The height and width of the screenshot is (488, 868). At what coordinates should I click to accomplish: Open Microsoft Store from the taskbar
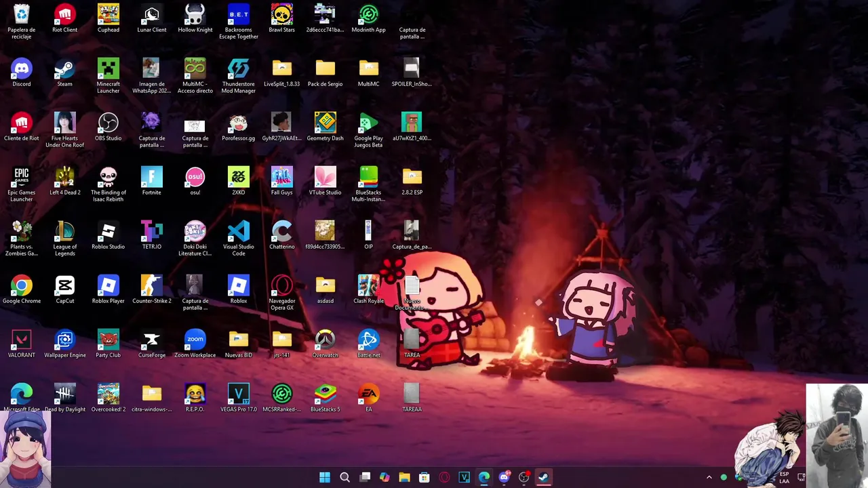click(x=424, y=477)
